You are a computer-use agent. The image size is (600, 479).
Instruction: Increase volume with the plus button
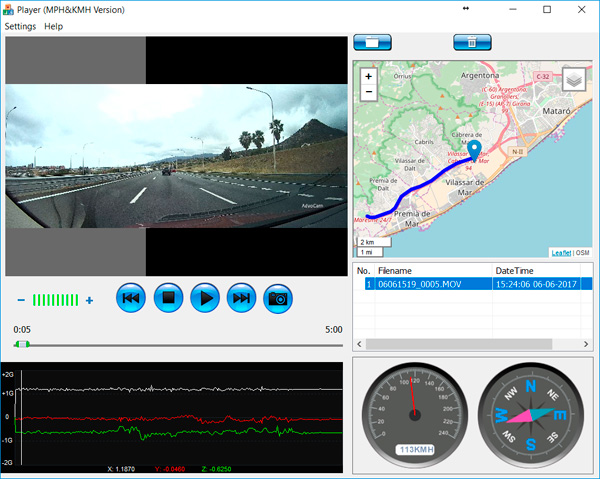point(89,300)
